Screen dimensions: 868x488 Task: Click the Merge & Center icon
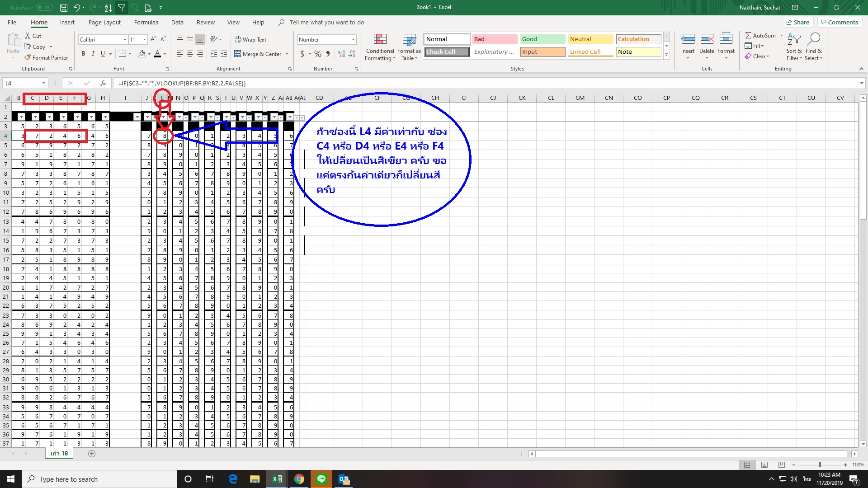[x=238, y=54]
